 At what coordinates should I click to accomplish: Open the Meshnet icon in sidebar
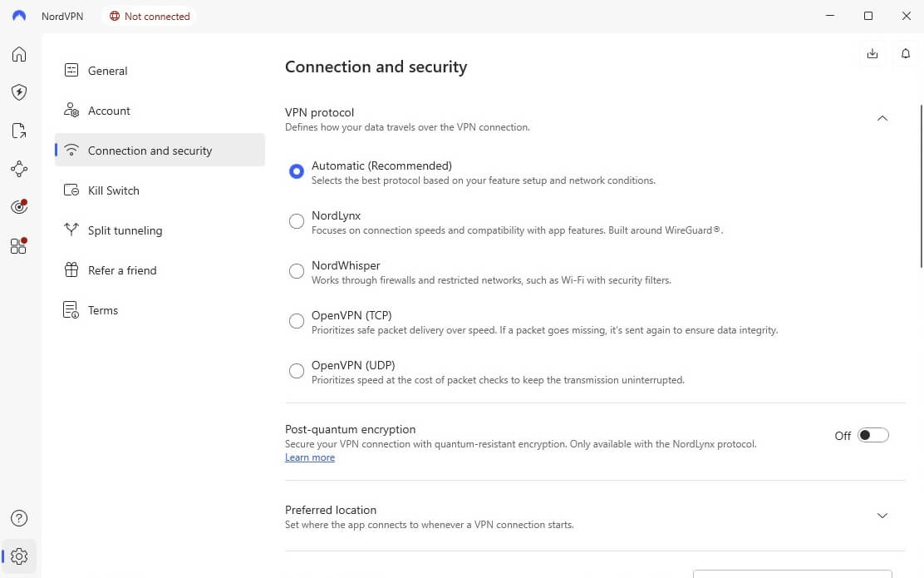(19, 169)
